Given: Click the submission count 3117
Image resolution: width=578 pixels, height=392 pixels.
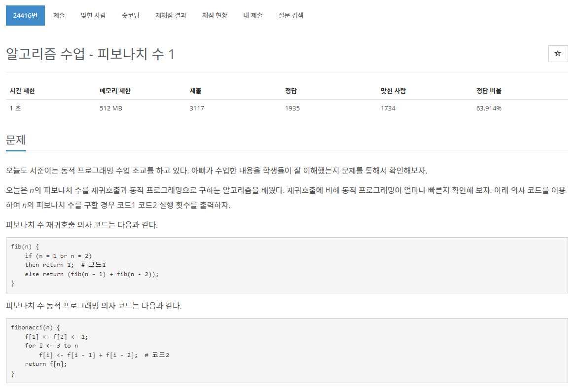Looking at the screenshot, I should coord(194,108).
